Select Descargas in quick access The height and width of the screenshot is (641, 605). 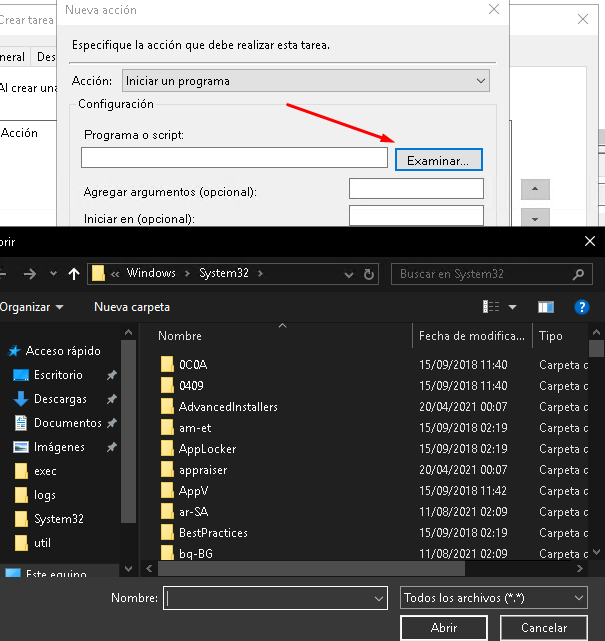point(60,399)
